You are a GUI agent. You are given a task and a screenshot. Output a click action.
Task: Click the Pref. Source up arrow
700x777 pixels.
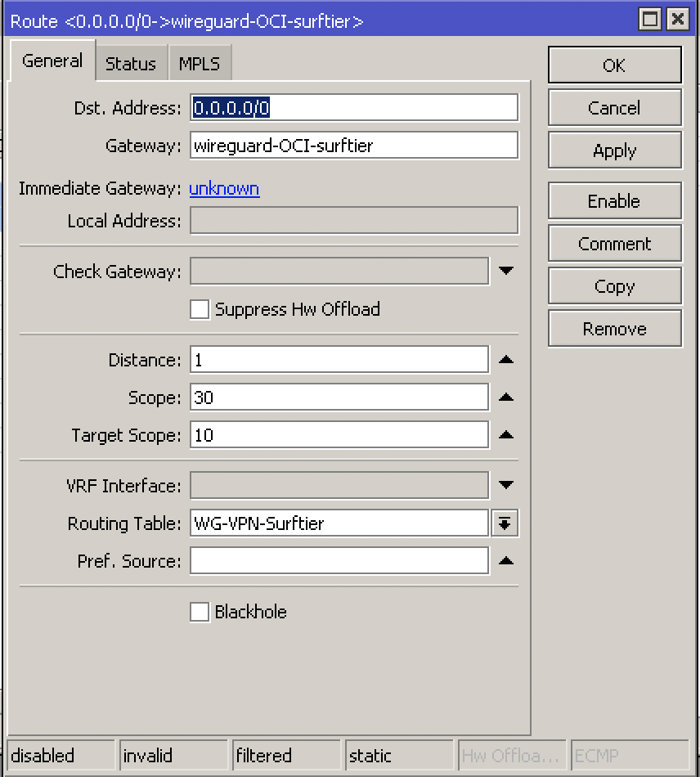505,561
